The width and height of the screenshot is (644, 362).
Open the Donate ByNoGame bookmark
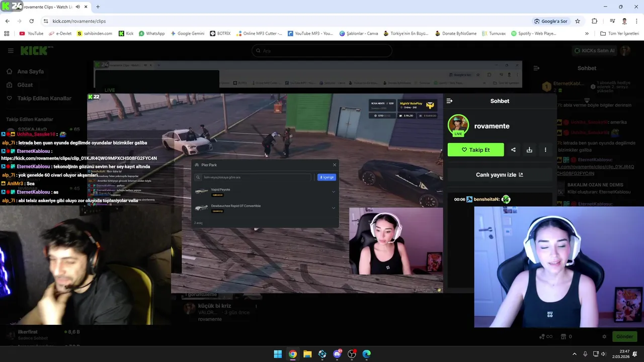[455, 34]
